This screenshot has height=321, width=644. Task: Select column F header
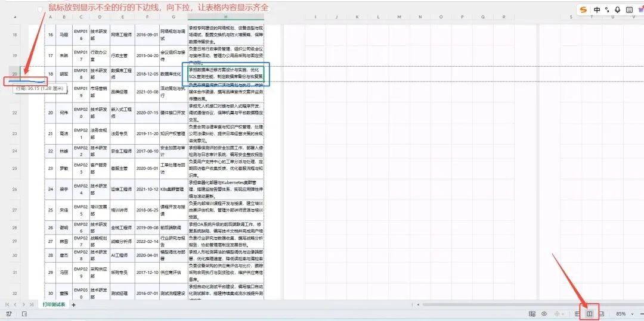pos(147,17)
